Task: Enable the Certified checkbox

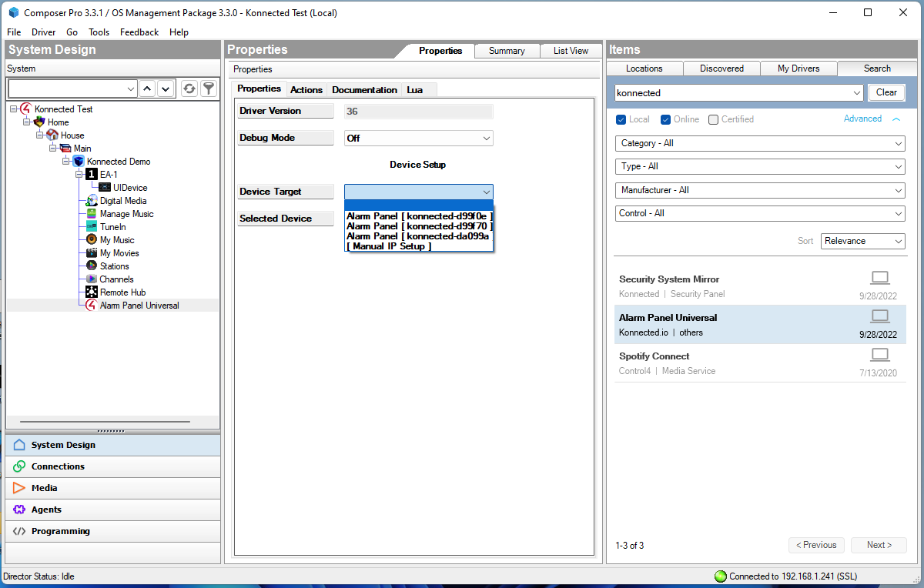Action: click(714, 119)
